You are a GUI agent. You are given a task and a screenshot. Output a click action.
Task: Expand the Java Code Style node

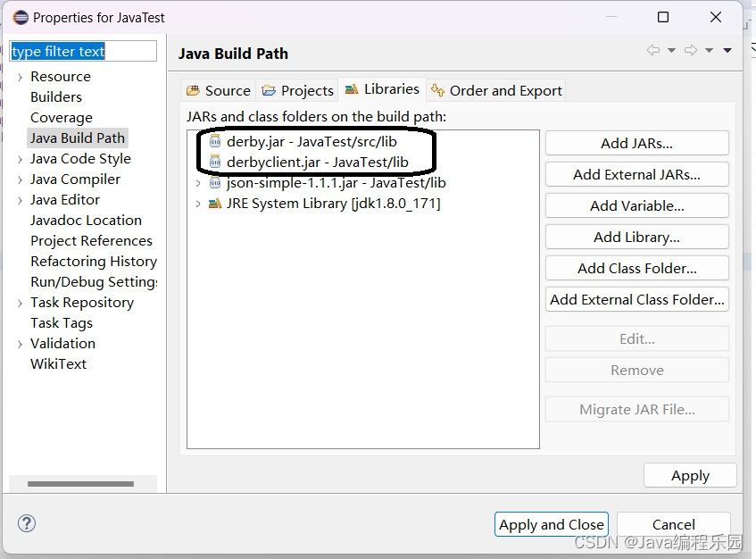(x=20, y=159)
